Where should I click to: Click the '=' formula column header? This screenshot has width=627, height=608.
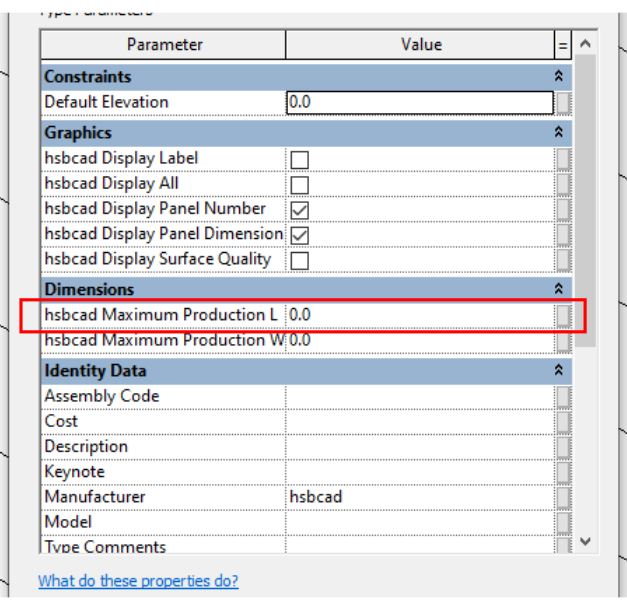point(563,45)
